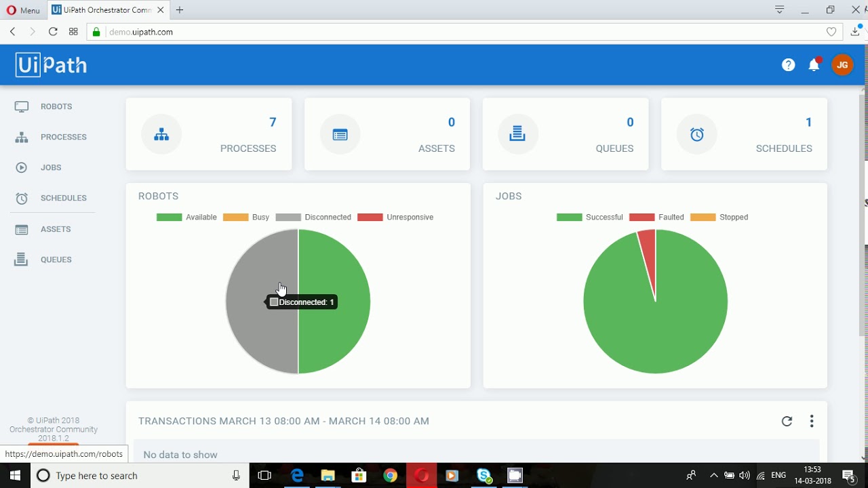Open the Queues sidebar icon
This screenshot has height=488, width=868.
coord(22,260)
